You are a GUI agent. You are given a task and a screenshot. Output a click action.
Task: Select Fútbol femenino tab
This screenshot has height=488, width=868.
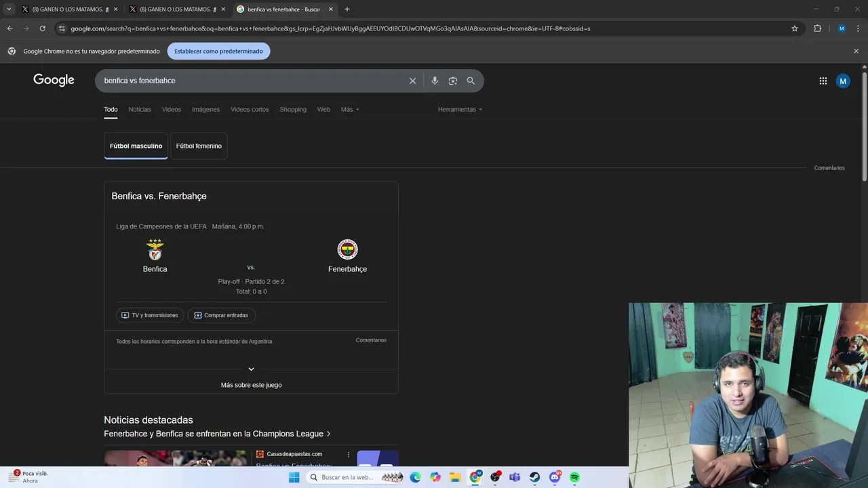click(x=199, y=146)
